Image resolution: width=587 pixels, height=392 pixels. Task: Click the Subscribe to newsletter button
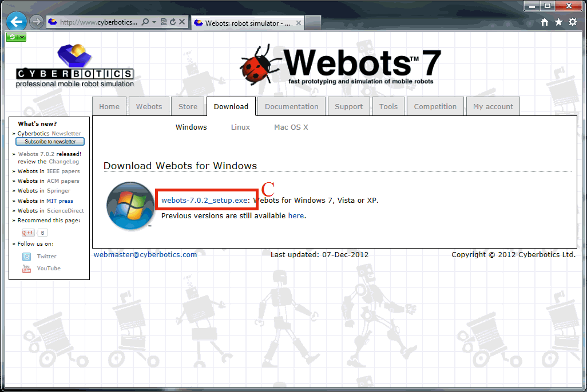[x=50, y=142]
